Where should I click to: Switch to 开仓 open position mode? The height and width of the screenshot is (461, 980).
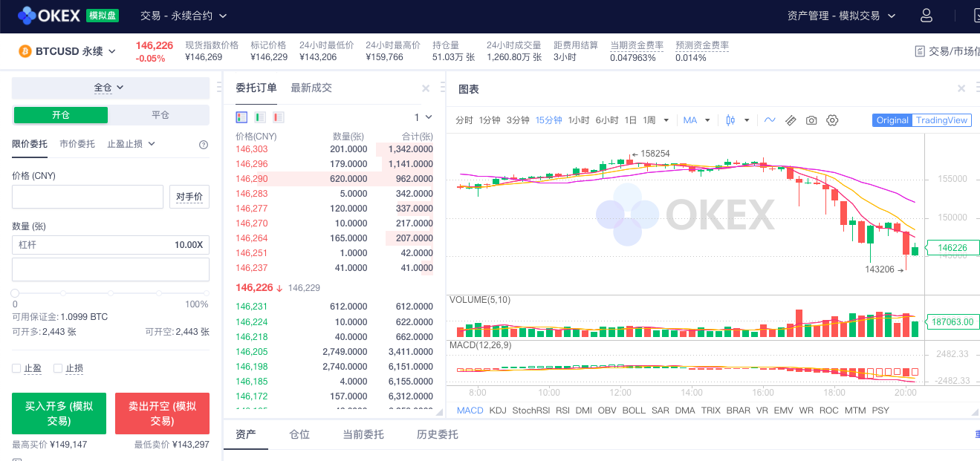[61, 115]
